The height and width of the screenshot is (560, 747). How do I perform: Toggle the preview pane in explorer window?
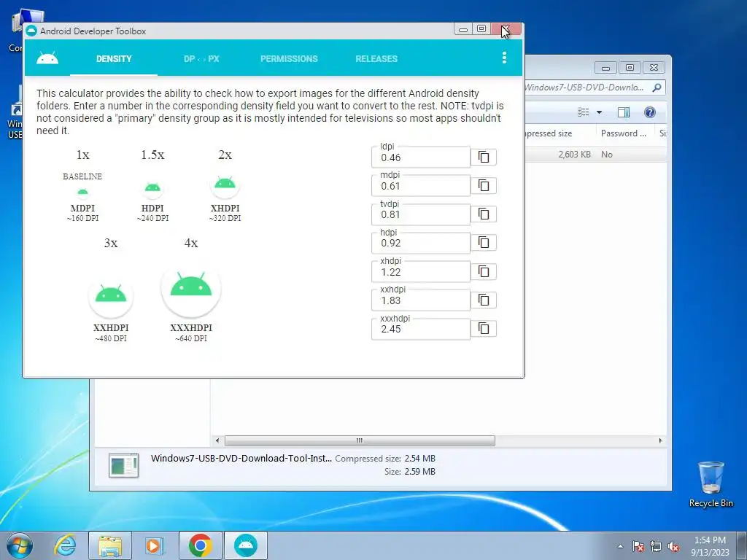(623, 112)
